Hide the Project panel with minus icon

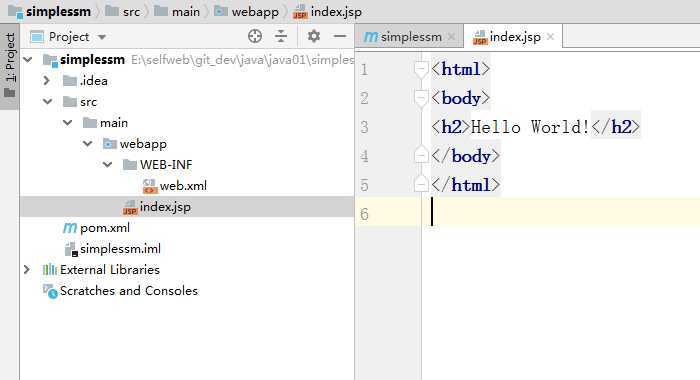tap(340, 36)
